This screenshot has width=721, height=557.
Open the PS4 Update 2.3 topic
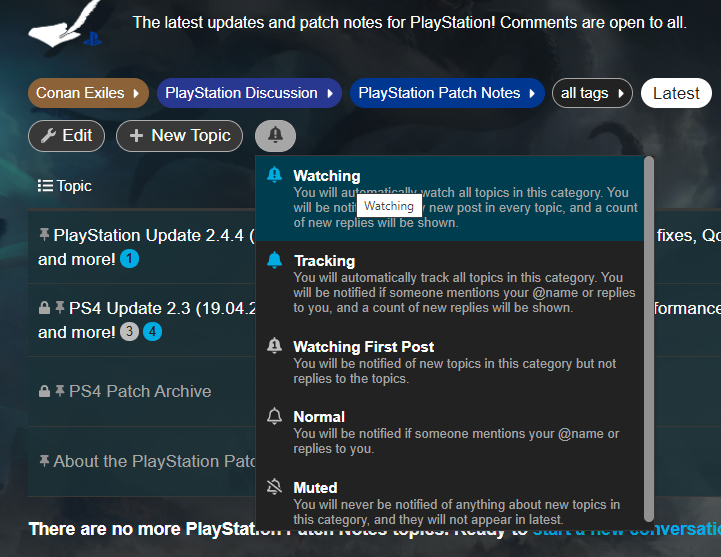tap(162, 308)
